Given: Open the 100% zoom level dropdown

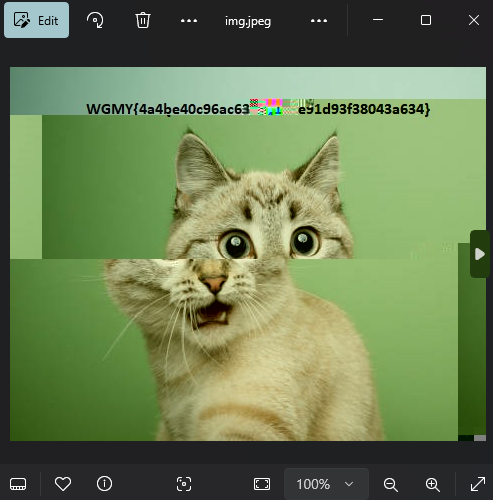Looking at the screenshot, I should 326,484.
